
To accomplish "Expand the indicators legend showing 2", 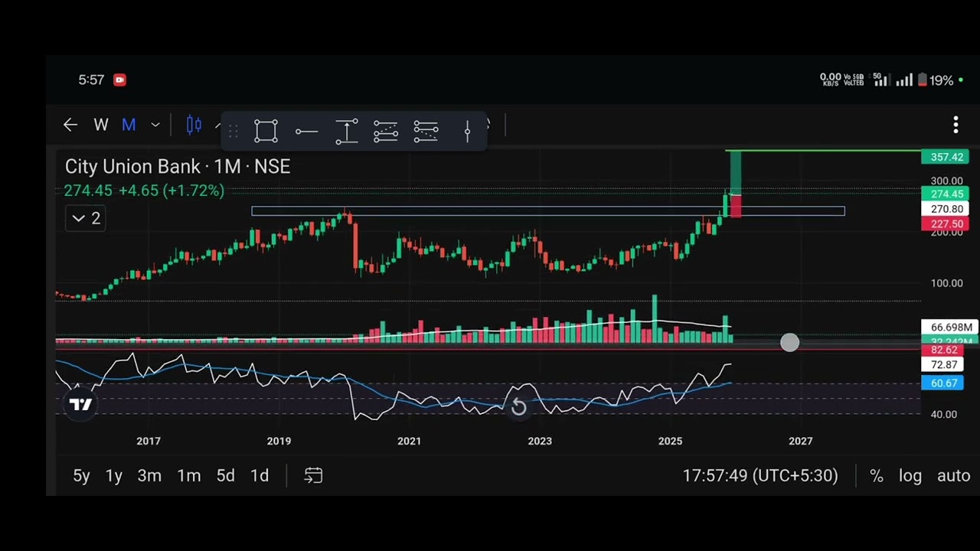I will [85, 218].
